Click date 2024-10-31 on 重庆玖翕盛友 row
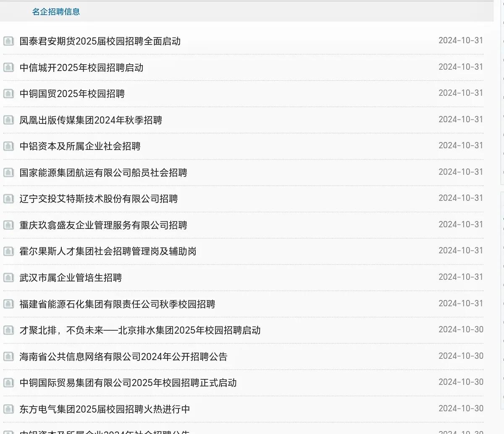The width and height of the screenshot is (504, 434). [x=461, y=224]
